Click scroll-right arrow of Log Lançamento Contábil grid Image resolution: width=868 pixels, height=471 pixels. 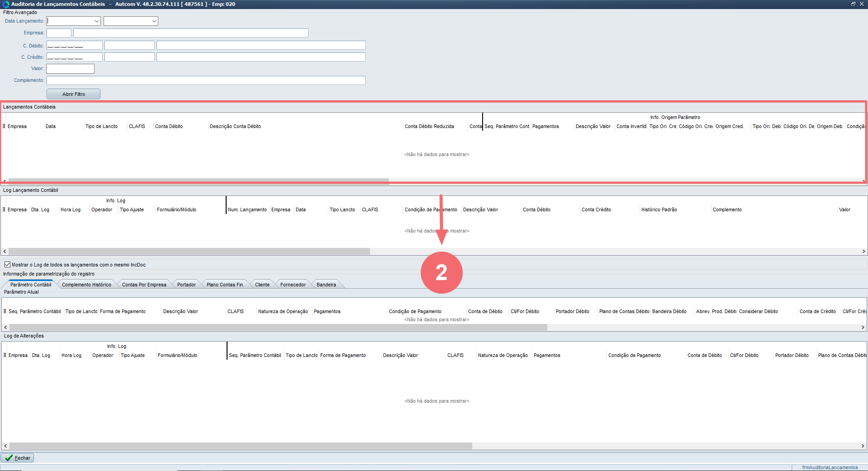pyautogui.click(x=863, y=251)
